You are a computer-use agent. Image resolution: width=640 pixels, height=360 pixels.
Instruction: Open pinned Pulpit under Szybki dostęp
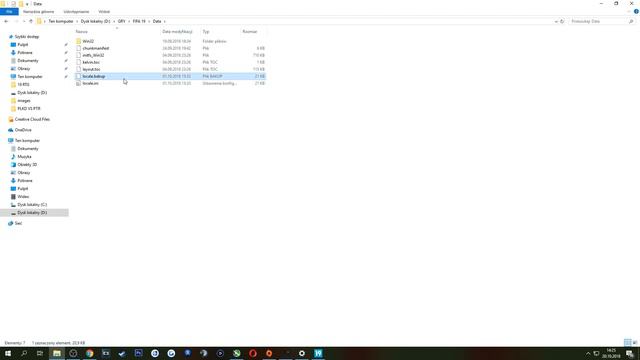coord(22,44)
